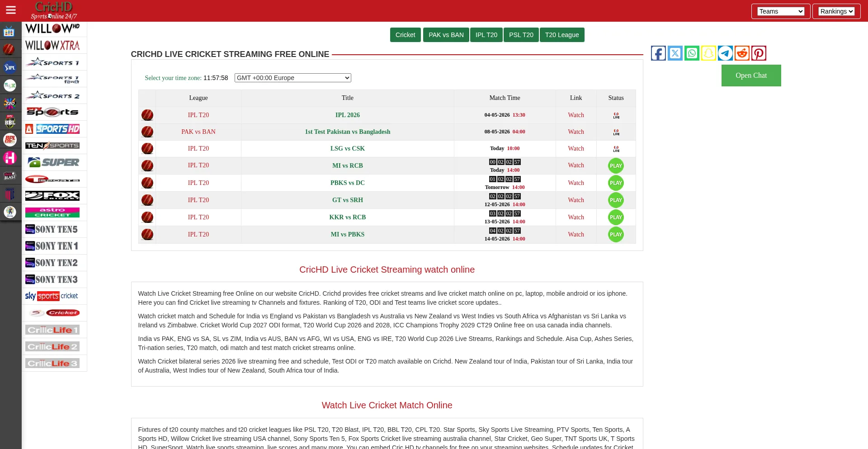Open the Sony Ten 5 channel logo

[x=52, y=229]
